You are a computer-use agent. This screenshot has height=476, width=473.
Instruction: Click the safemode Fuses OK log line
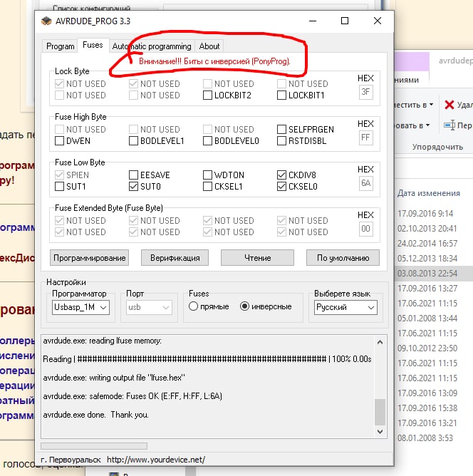click(x=132, y=396)
